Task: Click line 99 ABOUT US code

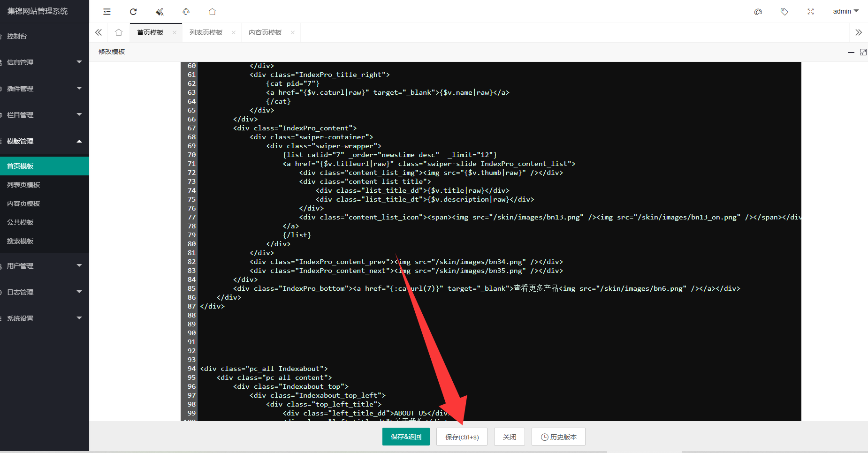Action: click(x=367, y=413)
